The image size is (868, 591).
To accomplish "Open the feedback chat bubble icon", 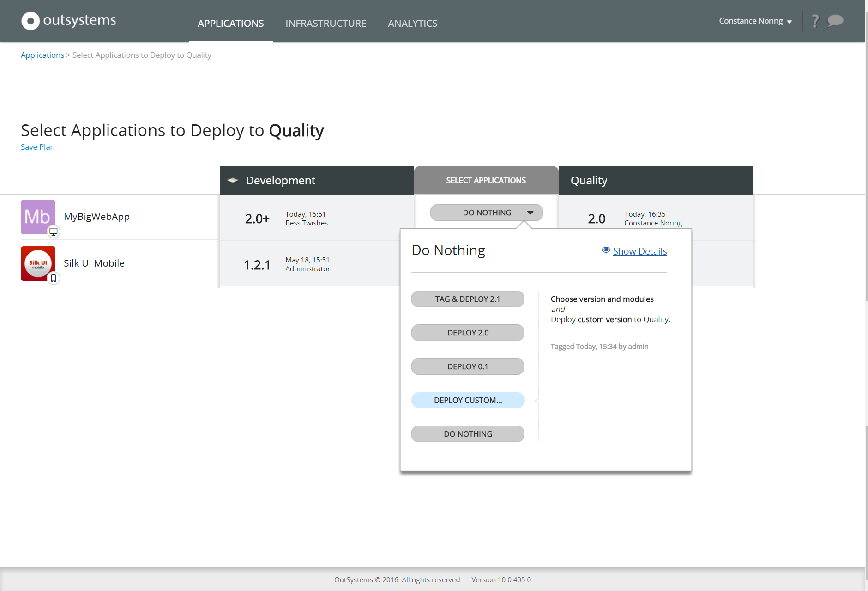I will 835,20.
